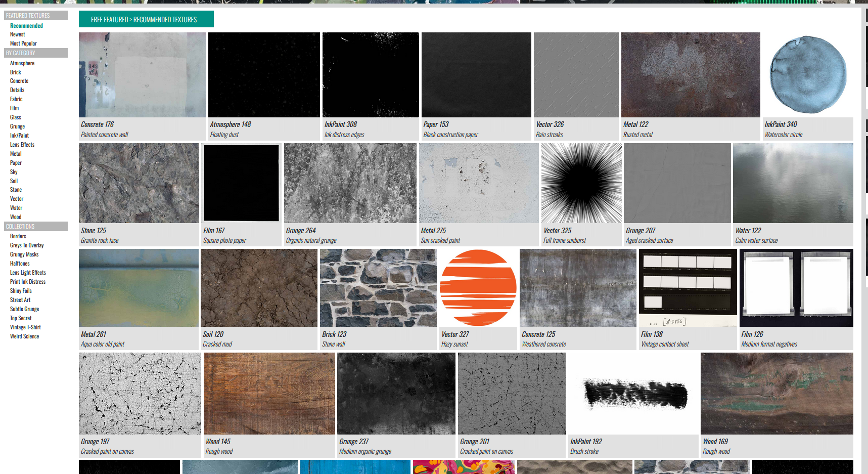Open Grunge 237 medium organic grunge thumbnail
The width and height of the screenshot is (868, 474).
pyautogui.click(x=396, y=394)
